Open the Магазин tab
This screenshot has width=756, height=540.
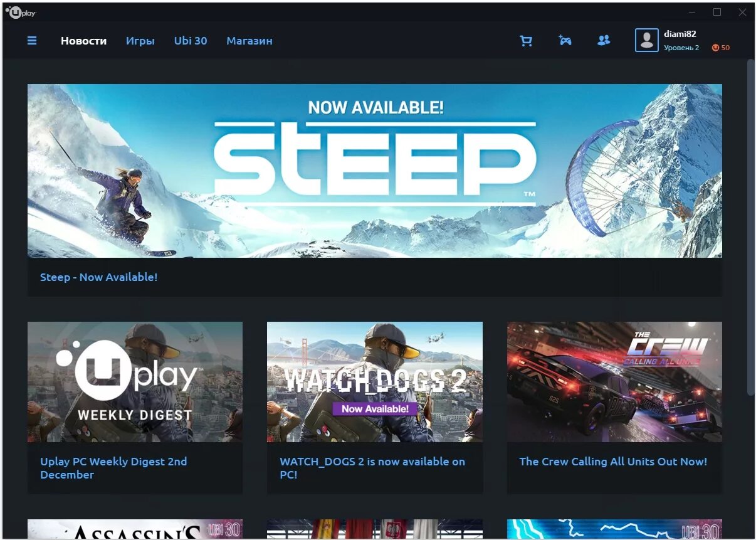pos(249,41)
